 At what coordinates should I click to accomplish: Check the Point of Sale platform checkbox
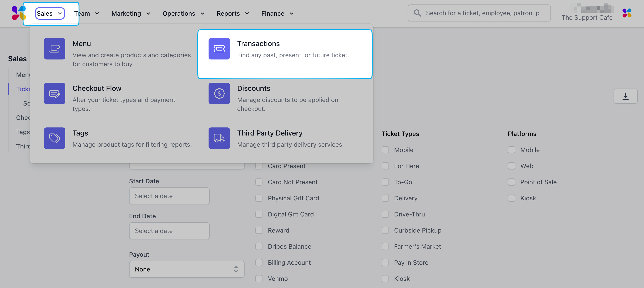[x=511, y=182]
